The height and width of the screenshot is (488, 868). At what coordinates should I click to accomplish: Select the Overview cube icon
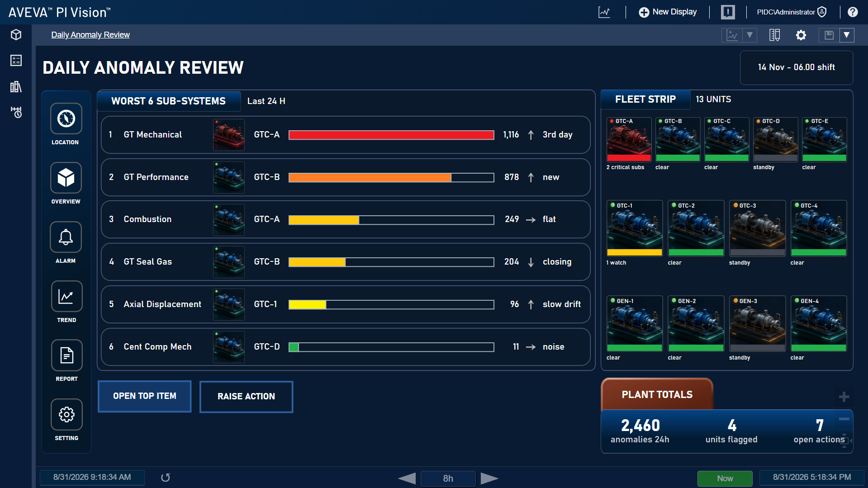point(66,177)
